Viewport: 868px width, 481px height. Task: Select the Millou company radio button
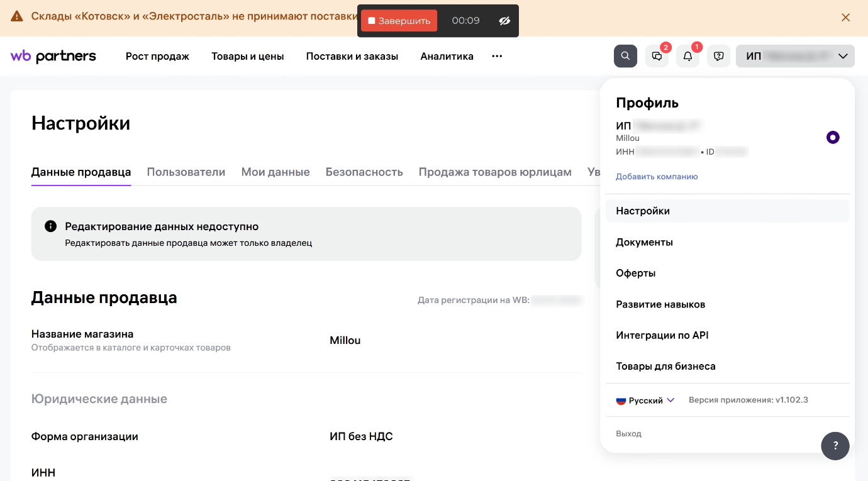[833, 137]
